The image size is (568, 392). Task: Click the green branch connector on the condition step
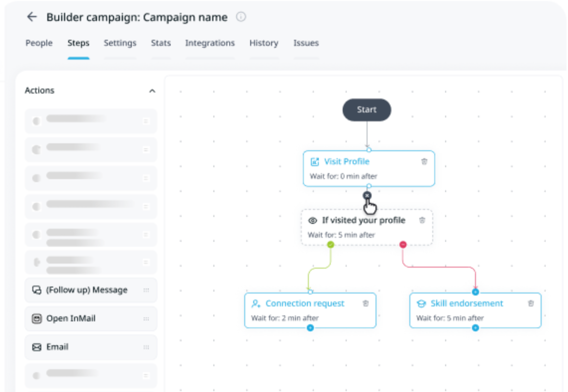[x=330, y=244]
